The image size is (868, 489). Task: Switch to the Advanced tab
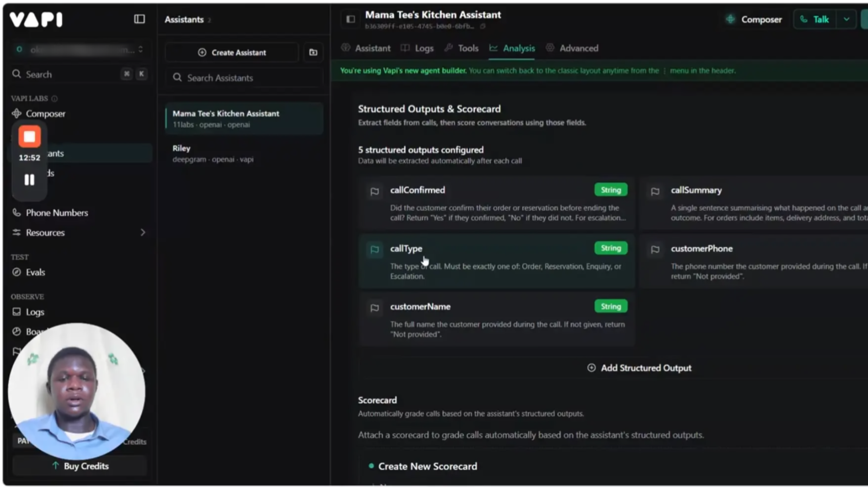(x=572, y=48)
